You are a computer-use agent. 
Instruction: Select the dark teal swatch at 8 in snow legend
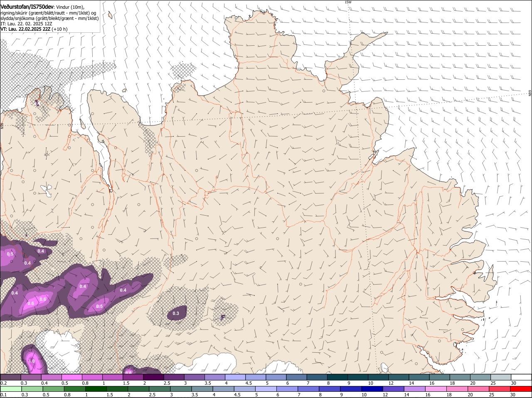[x=337, y=377]
